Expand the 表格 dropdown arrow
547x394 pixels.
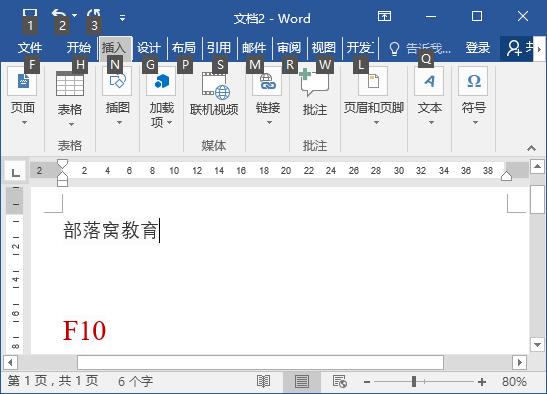(x=71, y=124)
